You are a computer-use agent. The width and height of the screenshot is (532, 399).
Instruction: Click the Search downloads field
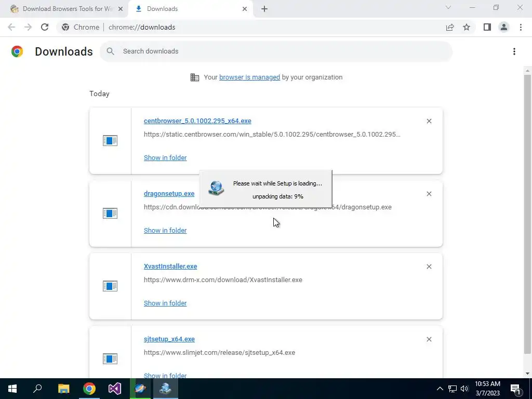click(276, 51)
